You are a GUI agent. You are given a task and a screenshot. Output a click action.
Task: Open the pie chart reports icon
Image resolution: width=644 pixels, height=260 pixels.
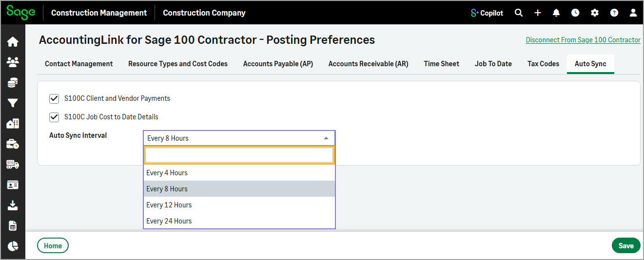(13, 246)
